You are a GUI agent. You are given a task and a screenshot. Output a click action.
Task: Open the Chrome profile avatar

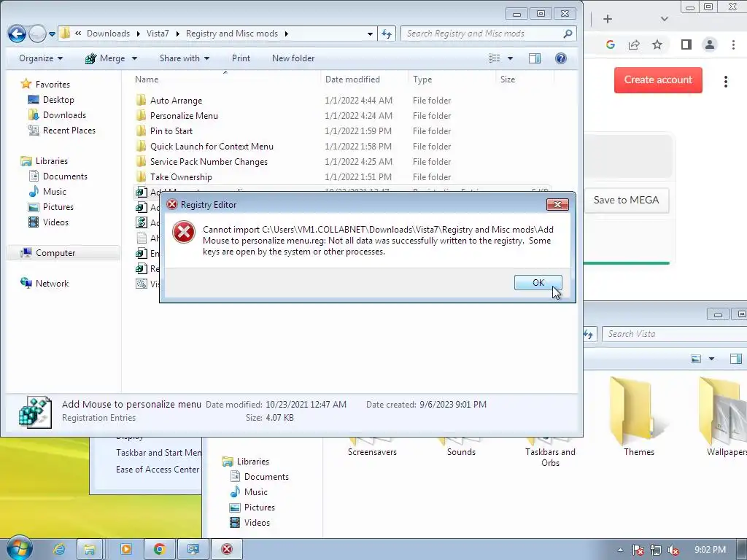click(709, 44)
